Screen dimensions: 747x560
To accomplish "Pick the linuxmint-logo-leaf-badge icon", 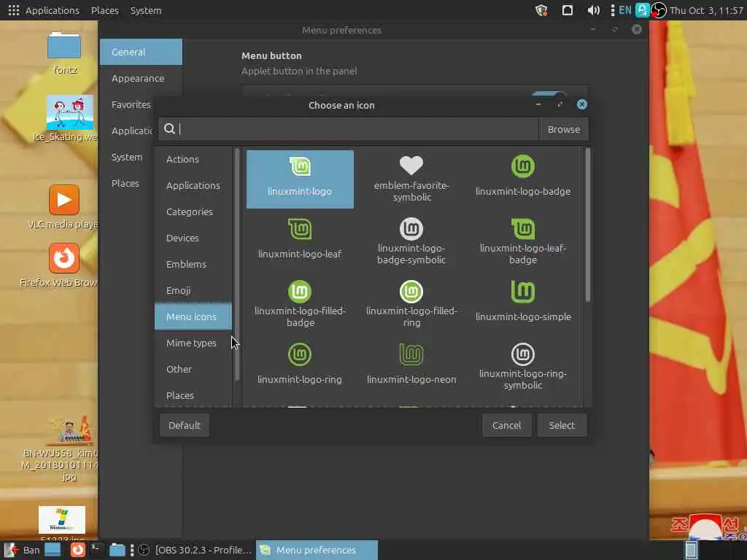I will [522, 242].
